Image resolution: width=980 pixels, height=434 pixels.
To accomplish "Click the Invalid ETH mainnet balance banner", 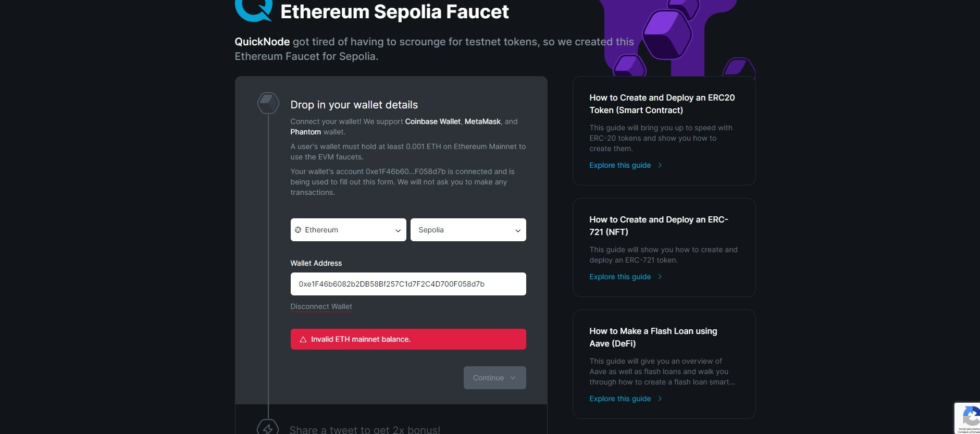I will [408, 339].
